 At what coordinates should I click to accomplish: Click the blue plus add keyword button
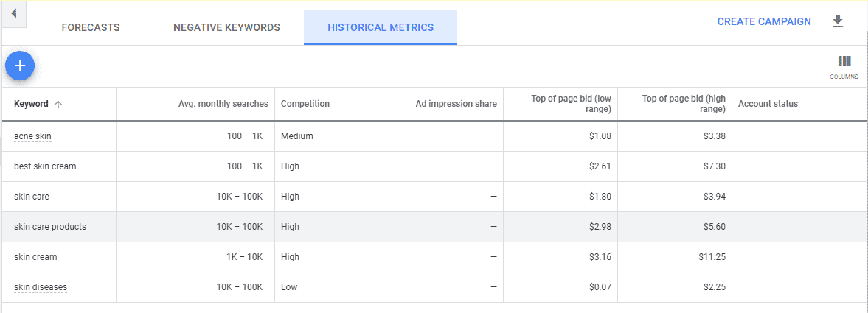20,66
